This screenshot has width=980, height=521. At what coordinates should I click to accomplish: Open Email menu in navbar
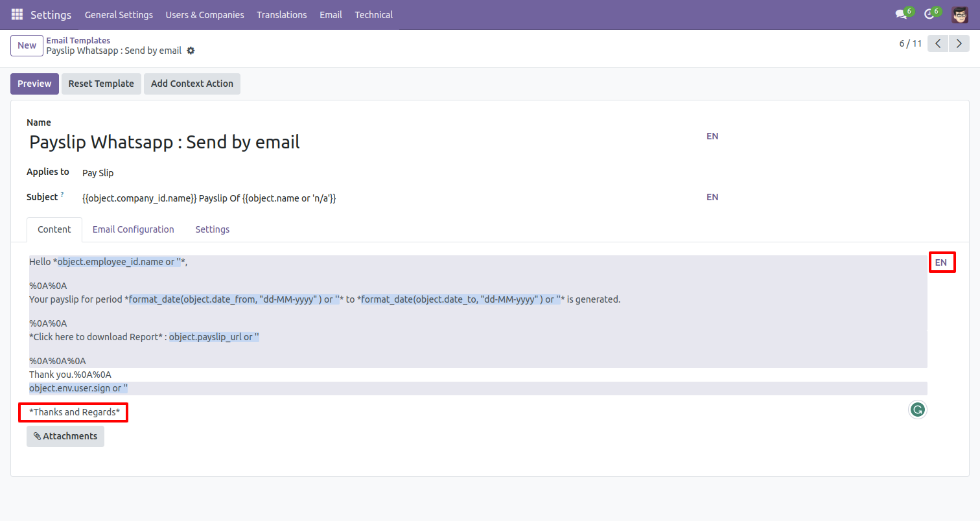[x=331, y=14]
